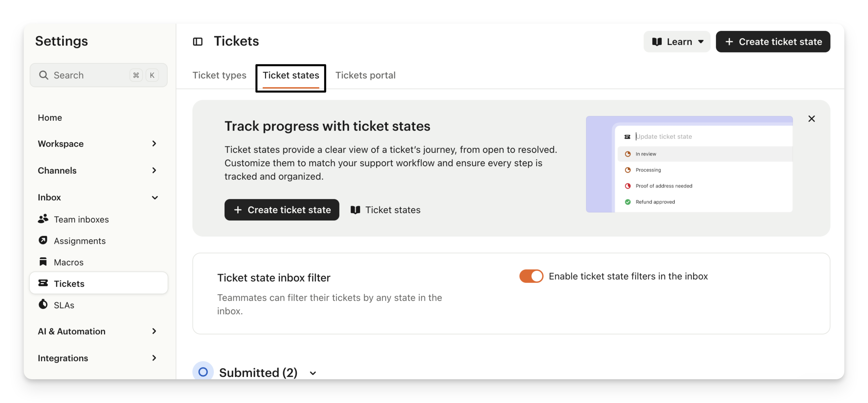Disable ticket state filters in inbox

(x=531, y=276)
